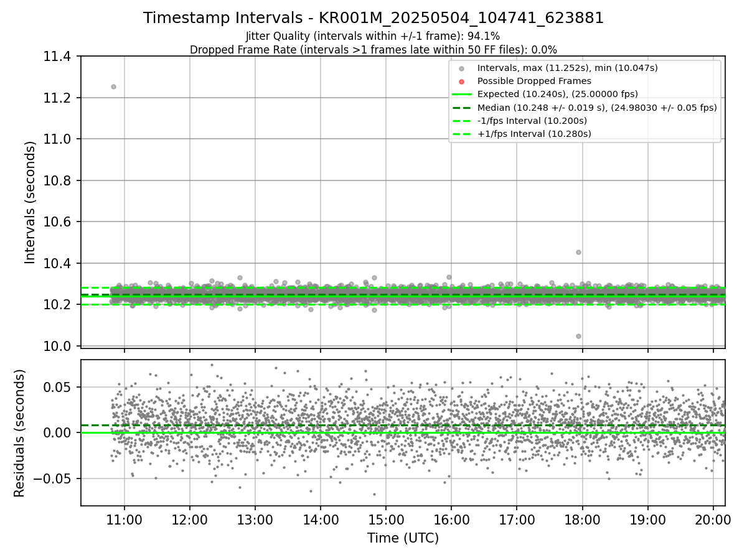Click the gray dot marker for Intervals legend entry

point(461,68)
